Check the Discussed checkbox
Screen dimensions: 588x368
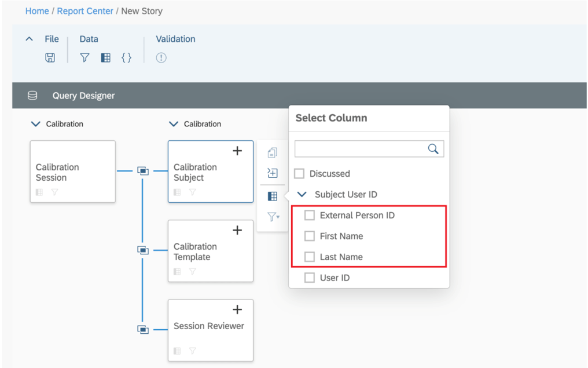(299, 173)
